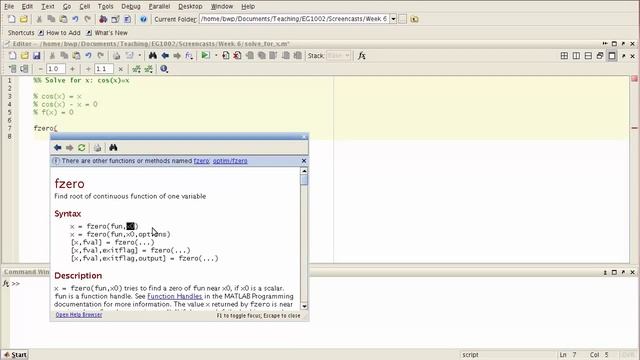
Task: Click What's New shortcut
Action: 107,33
